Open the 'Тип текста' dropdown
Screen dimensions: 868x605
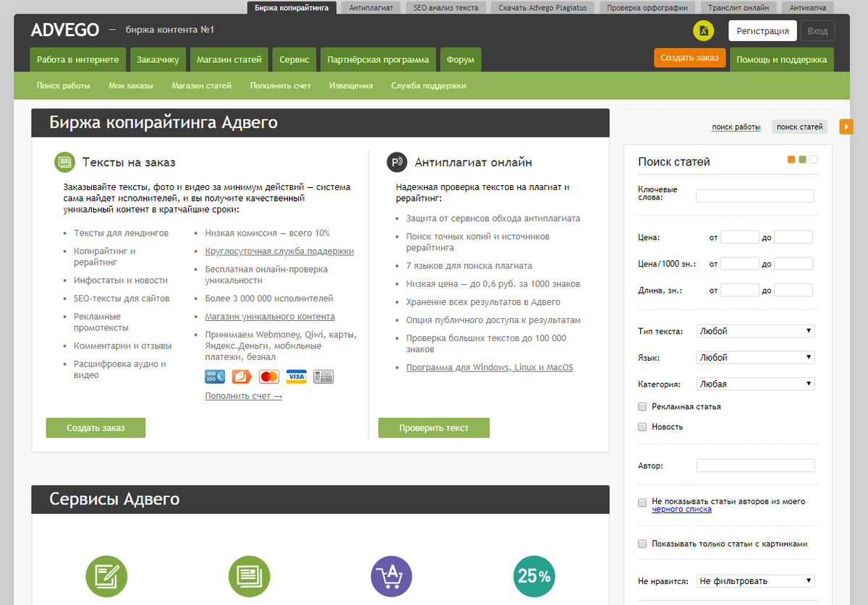[756, 331]
